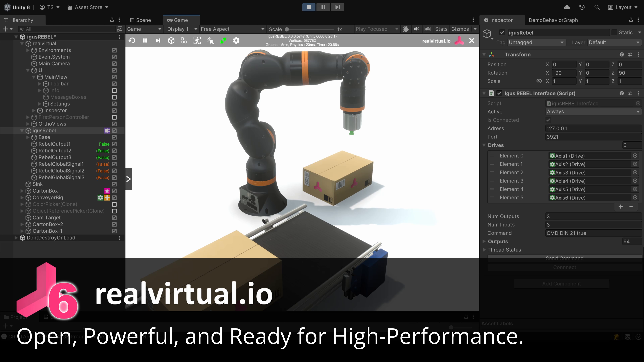The height and width of the screenshot is (362, 644).
Task: Open the Layer Default dropdown
Action: [614, 42]
